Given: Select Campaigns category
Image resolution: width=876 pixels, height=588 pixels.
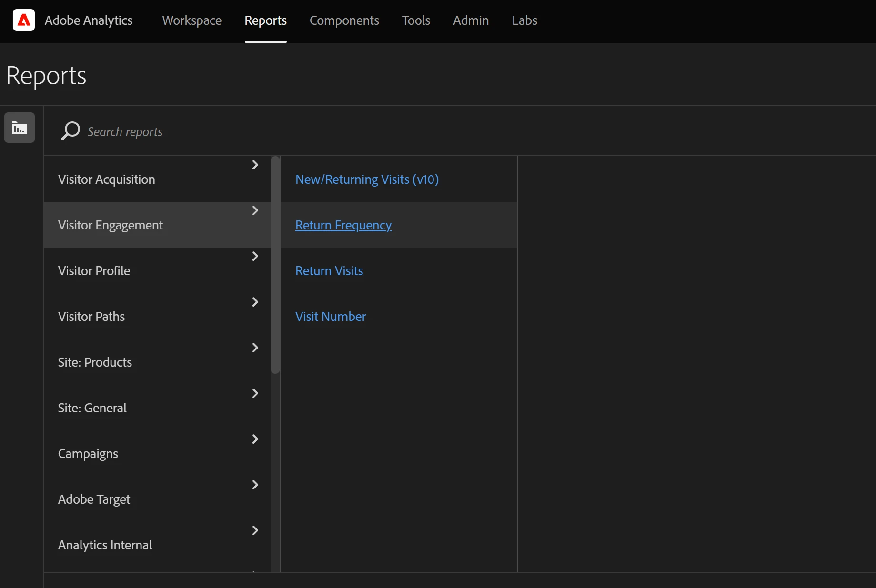Looking at the screenshot, I should click(x=157, y=453).
